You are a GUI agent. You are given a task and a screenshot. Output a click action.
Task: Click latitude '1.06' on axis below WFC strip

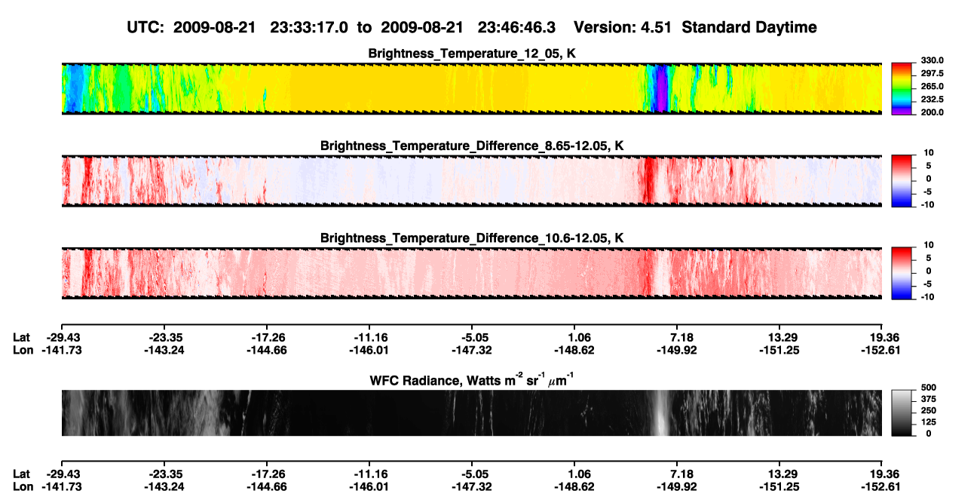[x=574, y=474]
